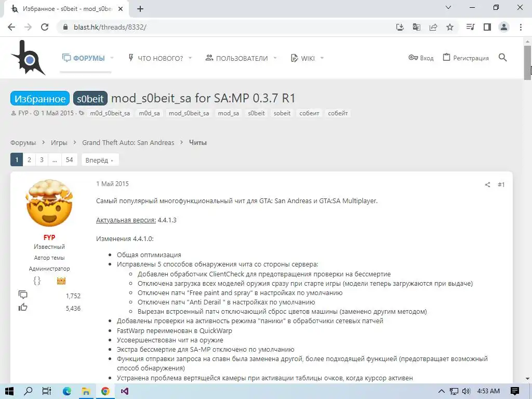Translate this page icon
The image size is (532, 399).
click(417, 27)
